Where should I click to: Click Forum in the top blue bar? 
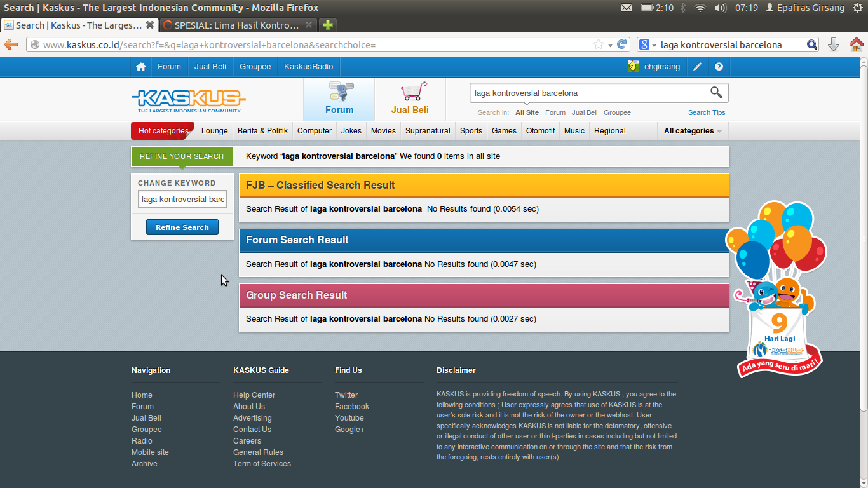point(169,67)
